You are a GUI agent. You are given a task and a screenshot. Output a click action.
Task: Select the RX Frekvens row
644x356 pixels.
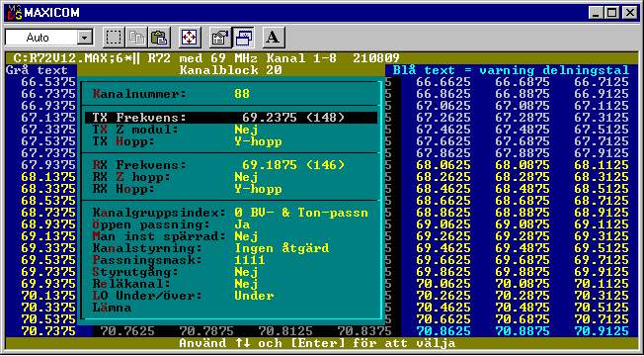[231, 165]
